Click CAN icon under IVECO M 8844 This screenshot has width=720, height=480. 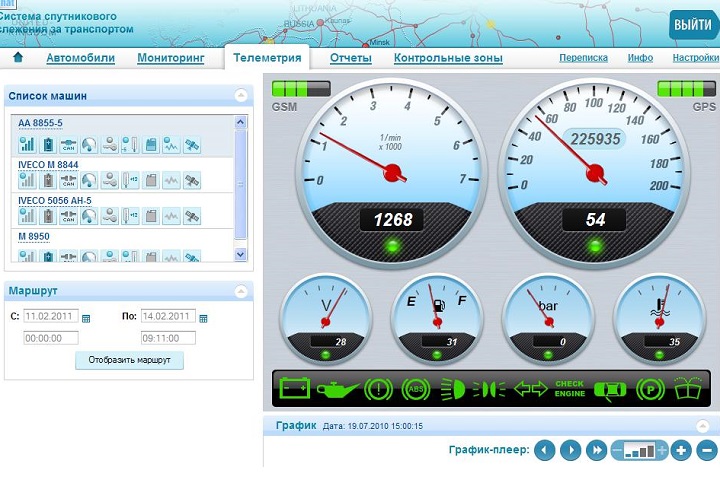click(x=69, y=181)
